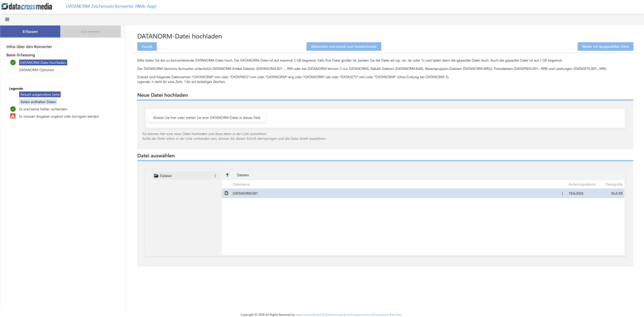Click Seiten enthalten Daten legend label
The width and height of the screenshot is (644, 317).
click(38, 102)
